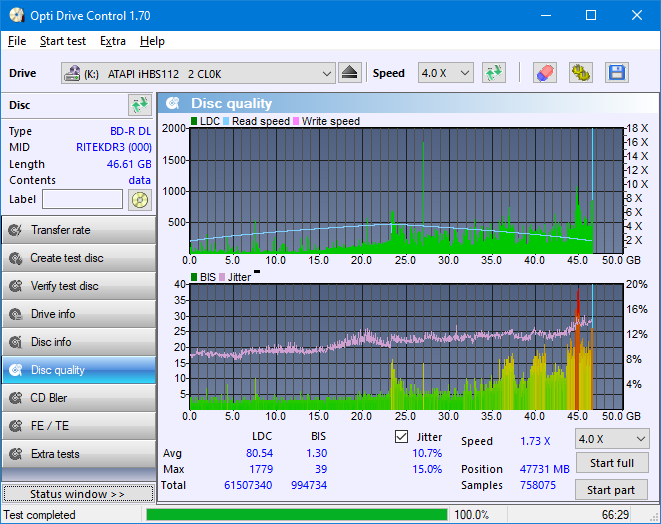Click the Disc quality header icon

(173, 103)
